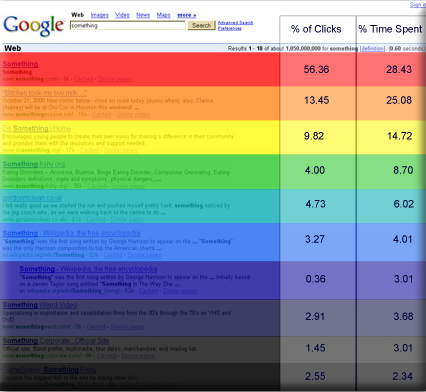Click the 8.70 time spent value
426x392 pixels.
pyautogui.click(x=403, y=170)
